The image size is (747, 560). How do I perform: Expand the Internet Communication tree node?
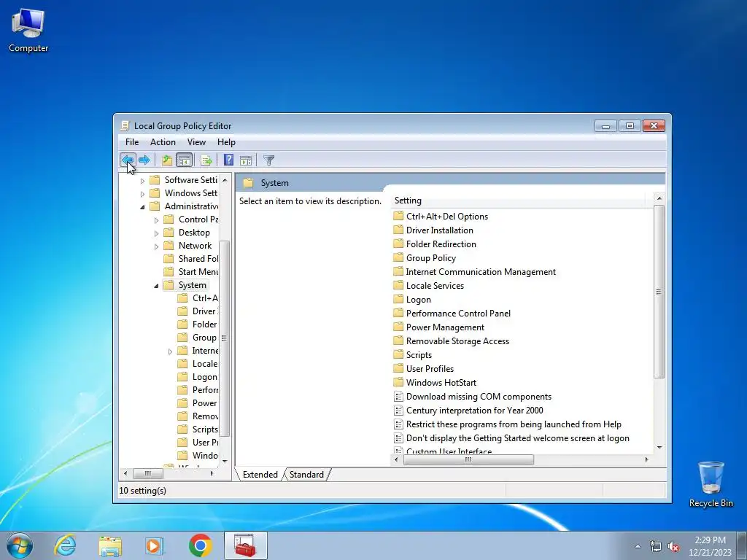[x=170, y=351]
